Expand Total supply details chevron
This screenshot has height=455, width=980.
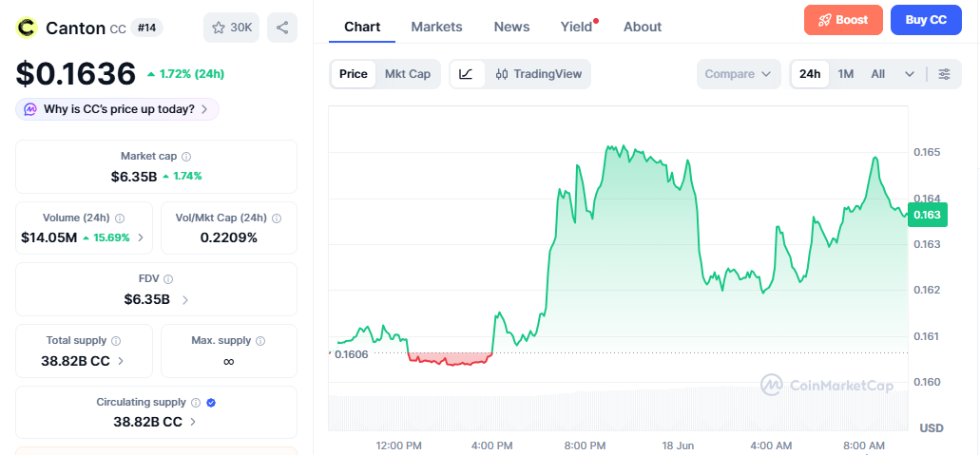point(121,361)
